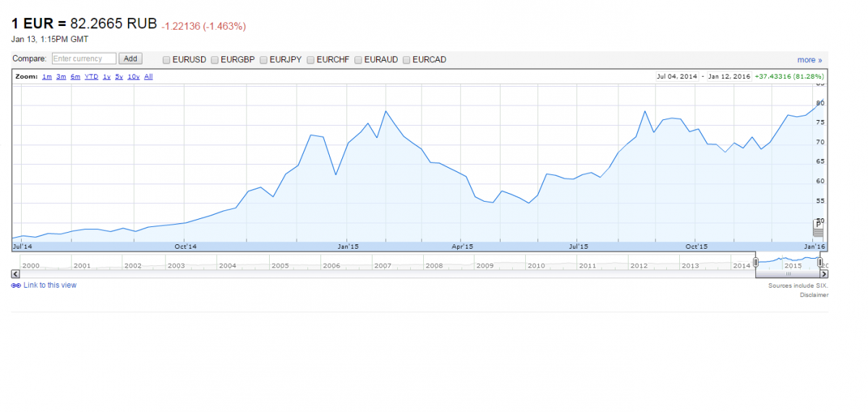
Task: Click the P flag marker on the chart
Action: 818,225
